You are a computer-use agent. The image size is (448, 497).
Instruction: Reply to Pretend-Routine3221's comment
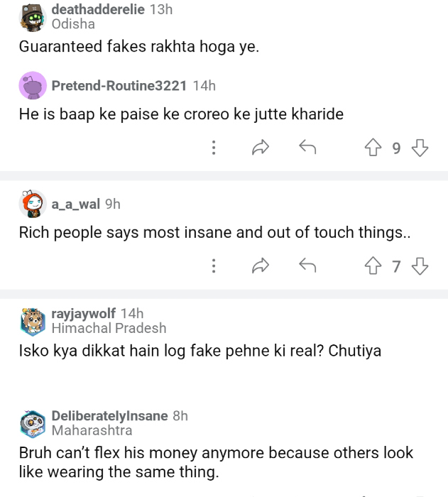pos(307,148)
